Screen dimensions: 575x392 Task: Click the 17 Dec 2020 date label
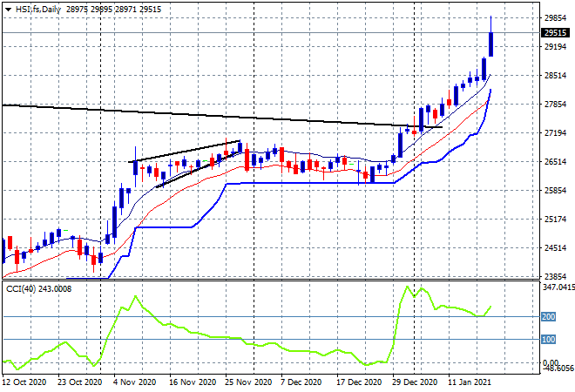pyautogui.click(x=359, y=382)
